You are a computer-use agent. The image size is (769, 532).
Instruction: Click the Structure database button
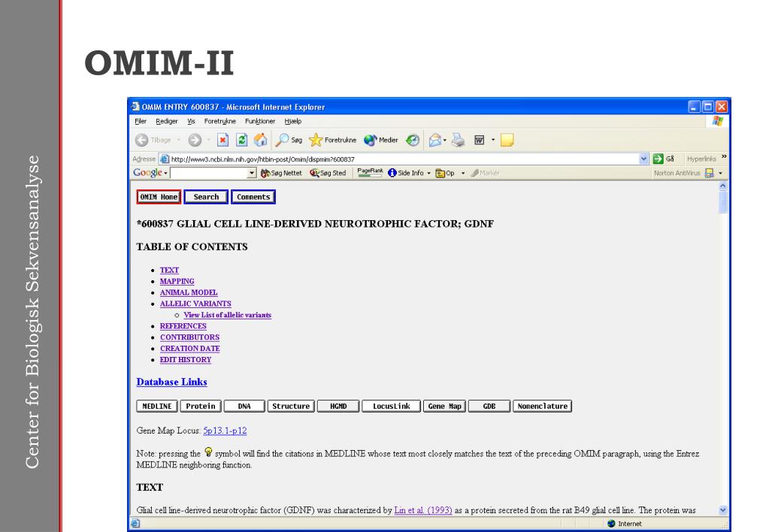291,406
